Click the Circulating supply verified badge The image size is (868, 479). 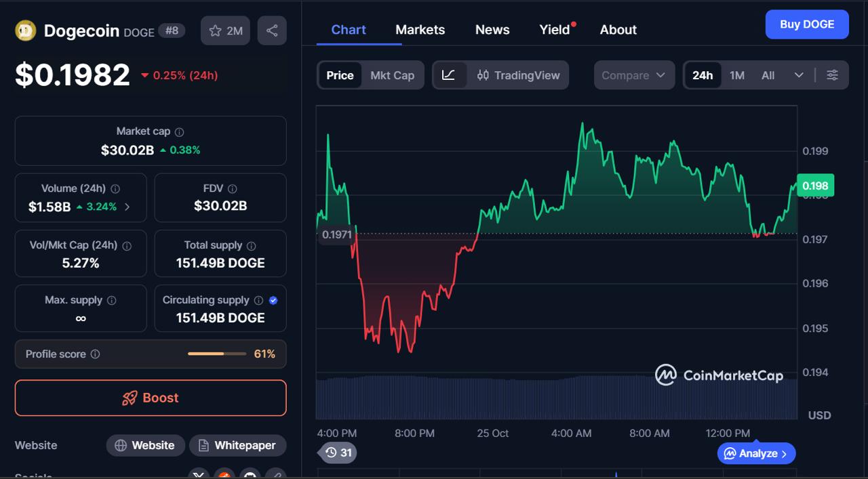click(273, 300)
